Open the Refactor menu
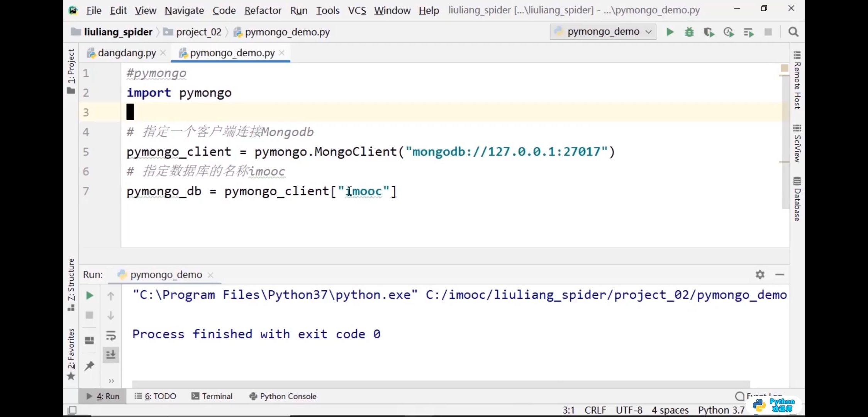 coord(263,10)
